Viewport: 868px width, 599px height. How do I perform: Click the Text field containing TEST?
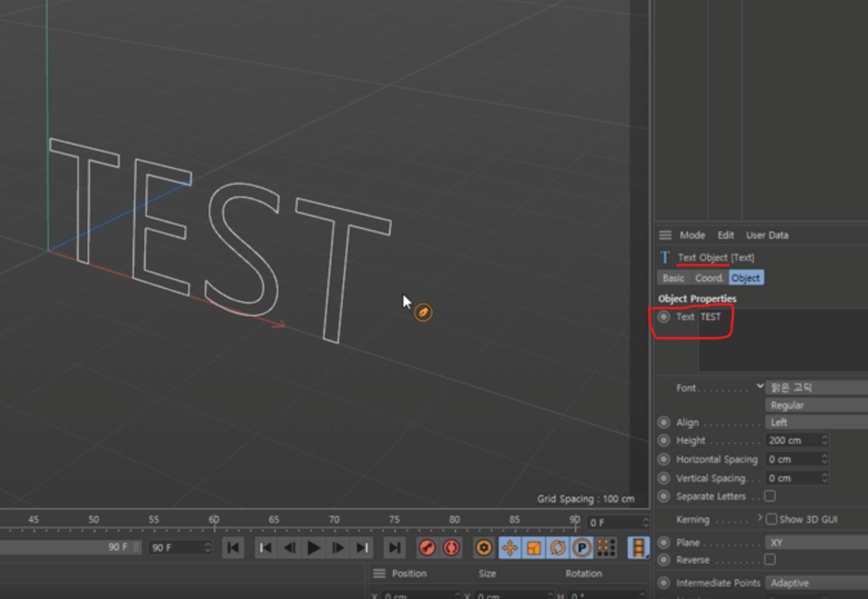point(783,340)
